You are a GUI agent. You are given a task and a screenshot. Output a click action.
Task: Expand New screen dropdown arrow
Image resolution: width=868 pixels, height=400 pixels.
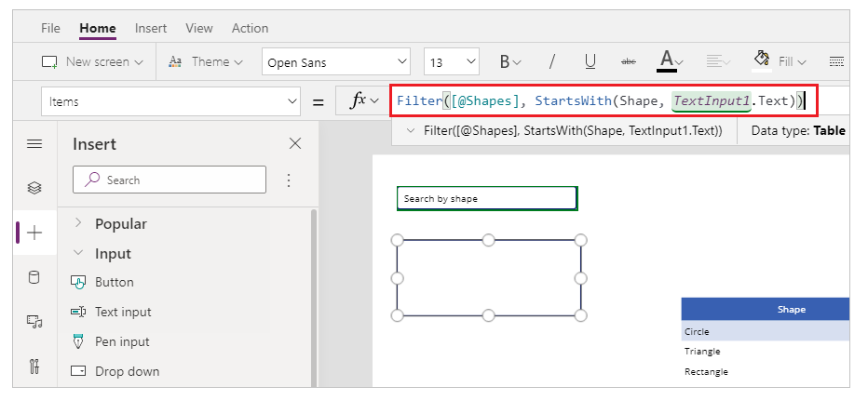[x=139, y=62]
